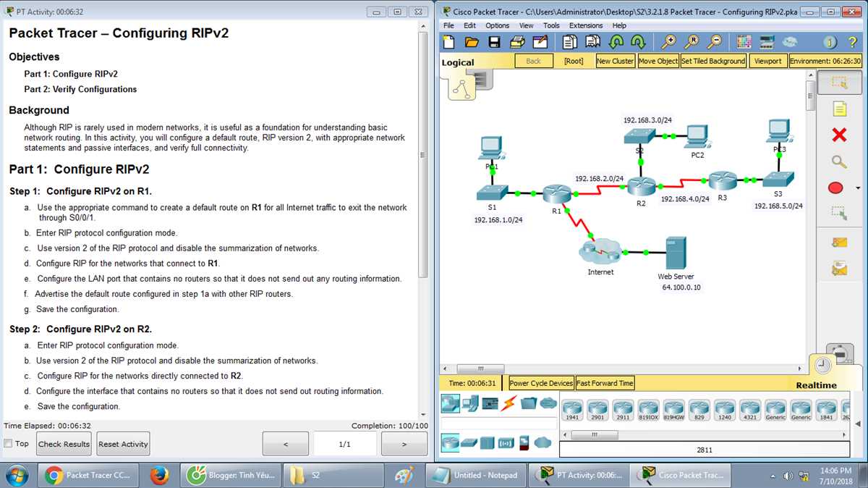The width and height of the screenshot is (868, 488).
Task: Open the custom devices dialog icon
Action: click(767, 42)
